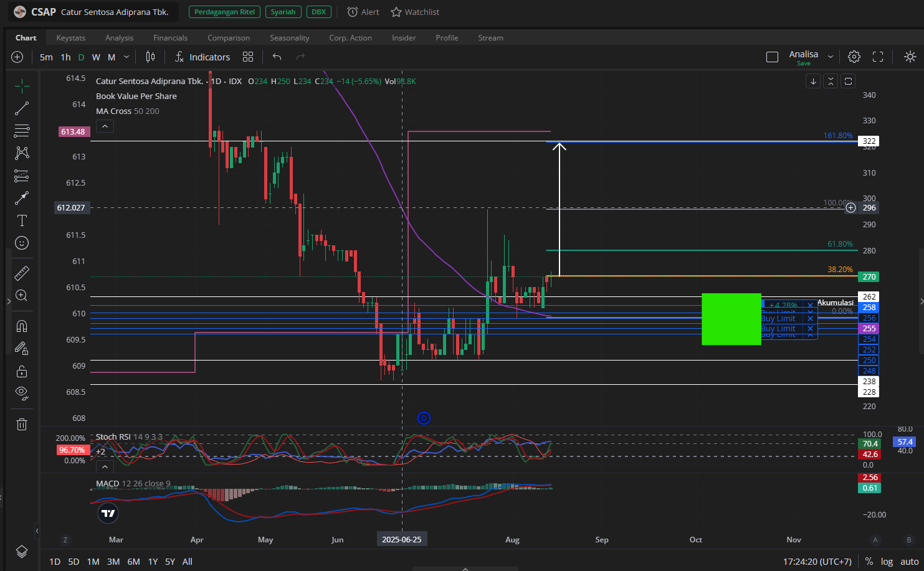Show All date range
The height and width of the screenshot is (571, 924).
tap(187, 562)
